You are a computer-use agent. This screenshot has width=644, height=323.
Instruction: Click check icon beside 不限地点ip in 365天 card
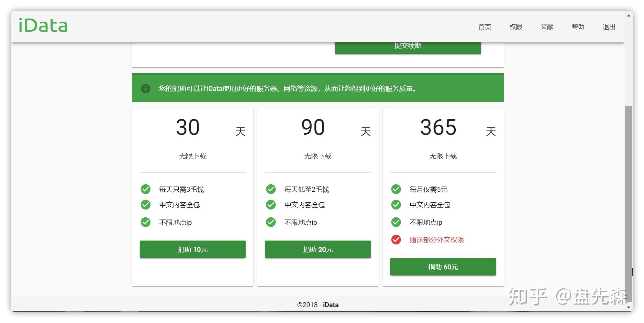396,222
